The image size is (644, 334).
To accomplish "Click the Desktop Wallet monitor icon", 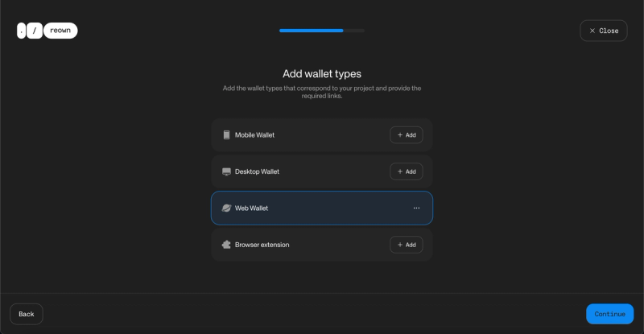I will coord(226,171).
